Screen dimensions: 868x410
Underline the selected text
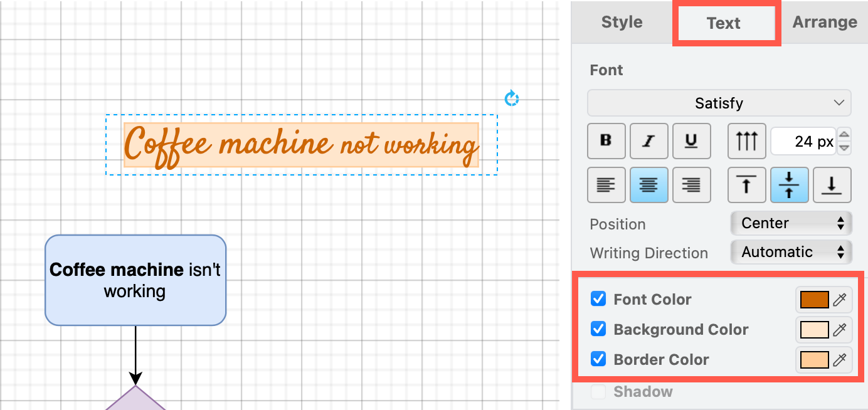click(691, 140)
